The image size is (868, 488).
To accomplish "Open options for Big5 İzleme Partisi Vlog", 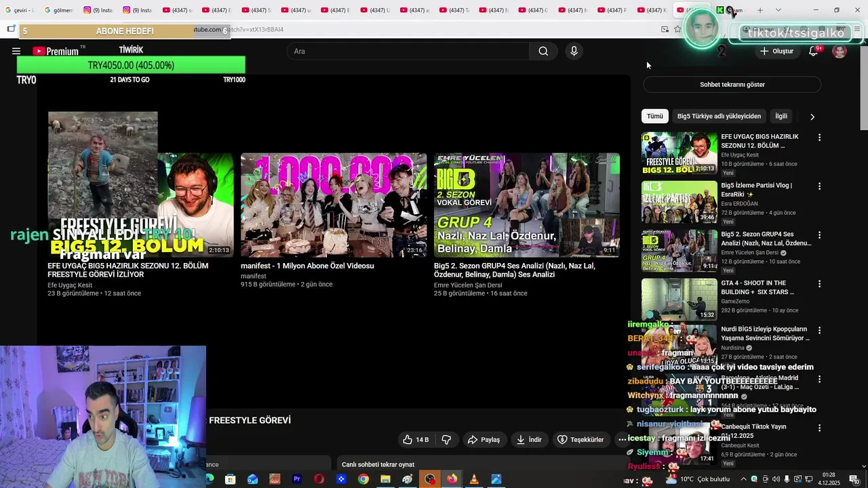I will point(819,186).
